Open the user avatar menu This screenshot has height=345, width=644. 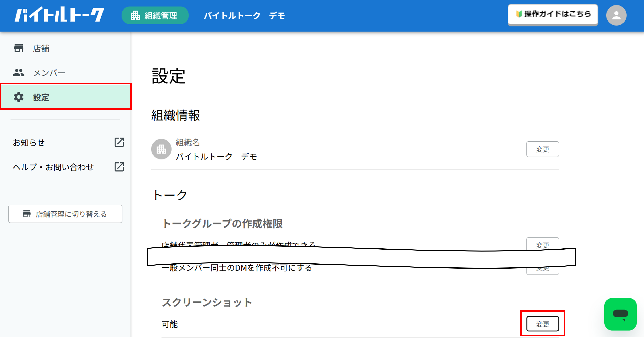[x=616, y=15]
